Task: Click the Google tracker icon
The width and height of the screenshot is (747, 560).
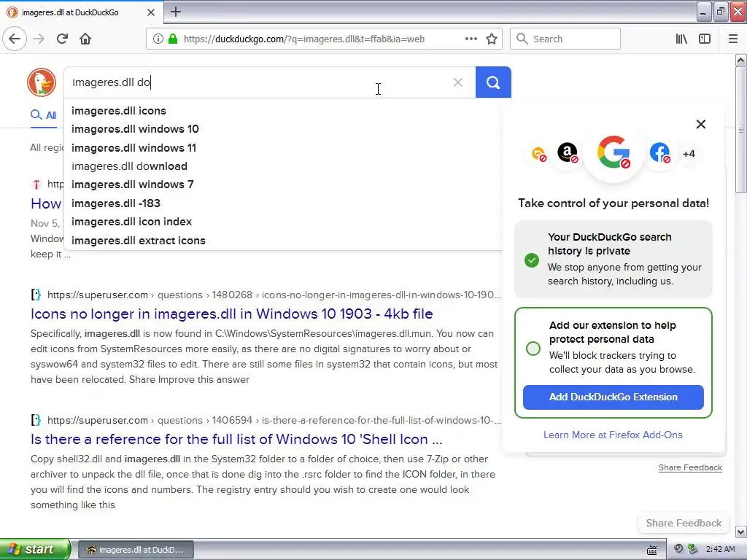Action: [x=614, y=153]
